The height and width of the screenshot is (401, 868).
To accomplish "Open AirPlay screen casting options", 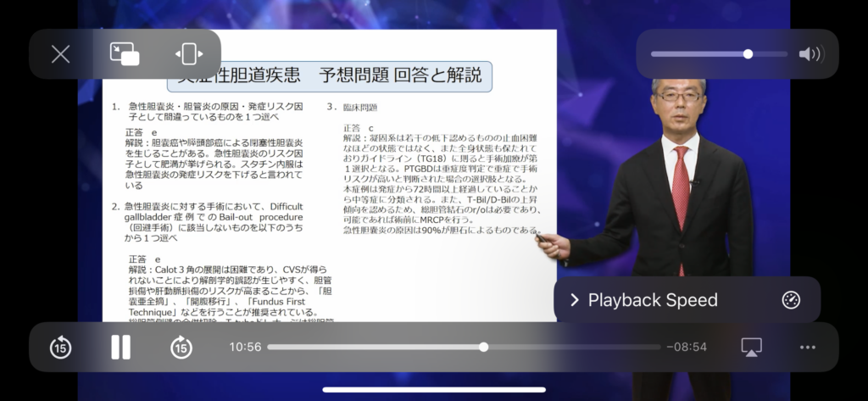I will (x=751, y=347).
